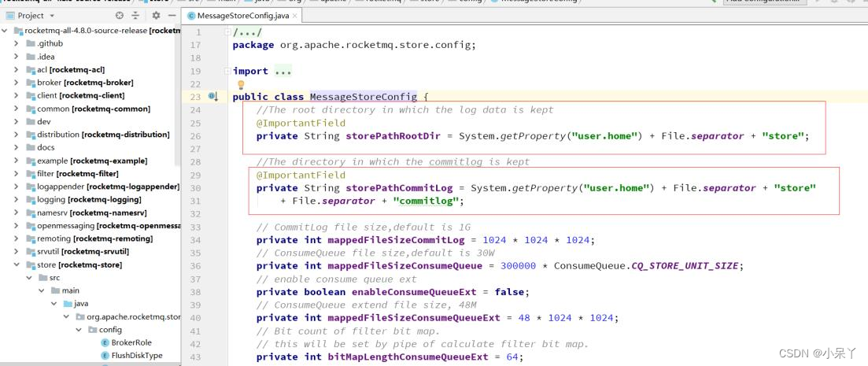This screenshot has width=868, height=366.
Task: Expand the distribution module arrow
Action: click(x=18, y=135)
